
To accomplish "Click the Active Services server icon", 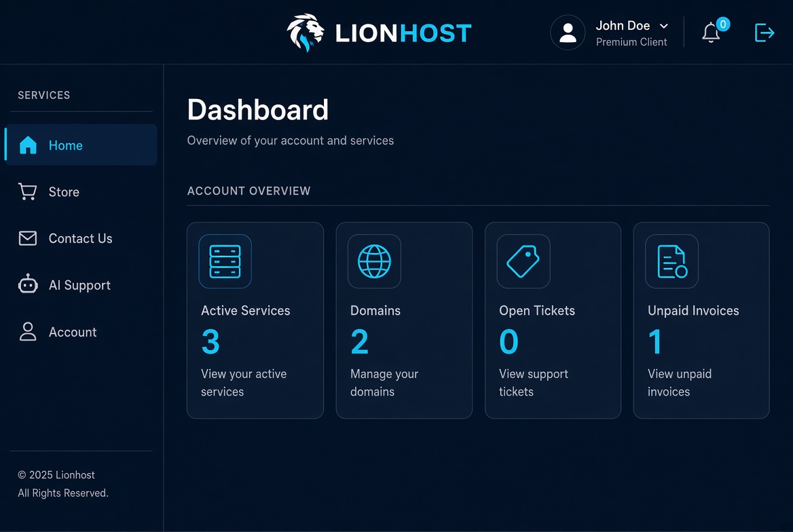I will coord(225,261).
